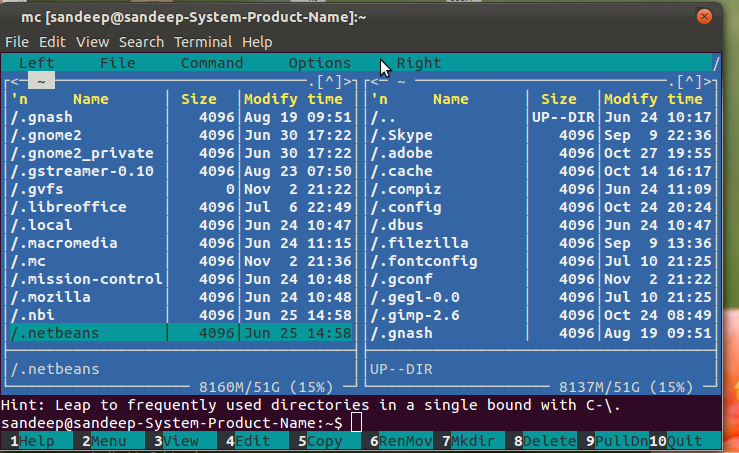This screenshot has width=739, height=453.
Task: Toggle right panel sort order 'n indicator
Action: 379,99
